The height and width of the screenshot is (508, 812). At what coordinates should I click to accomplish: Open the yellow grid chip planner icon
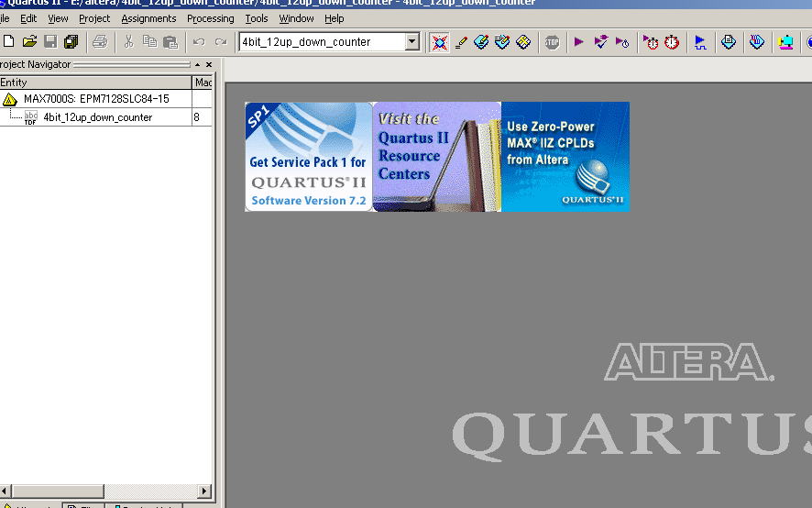point(523,42)
